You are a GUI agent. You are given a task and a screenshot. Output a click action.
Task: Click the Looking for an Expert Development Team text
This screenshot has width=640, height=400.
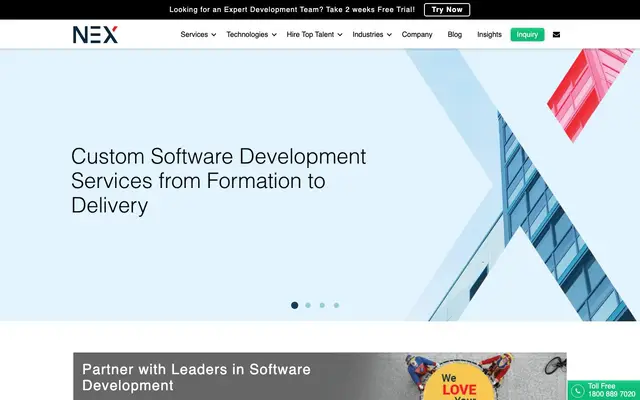(292, 10)
